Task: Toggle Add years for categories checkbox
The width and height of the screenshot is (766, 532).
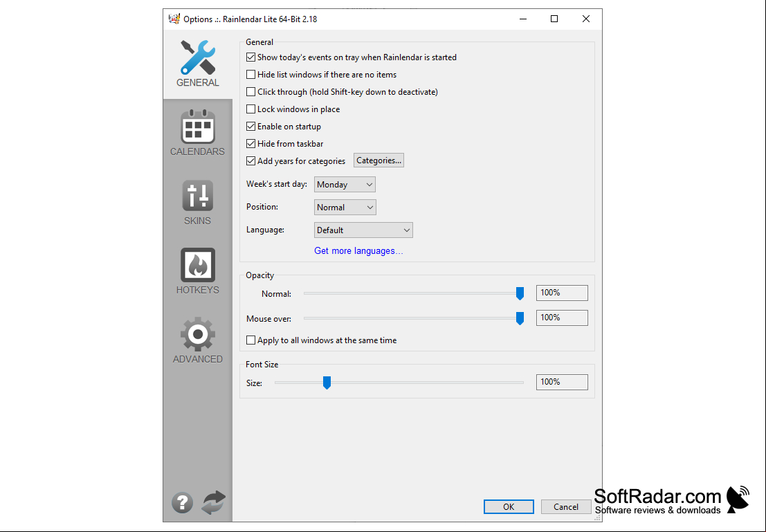Action: pos(250,160)
